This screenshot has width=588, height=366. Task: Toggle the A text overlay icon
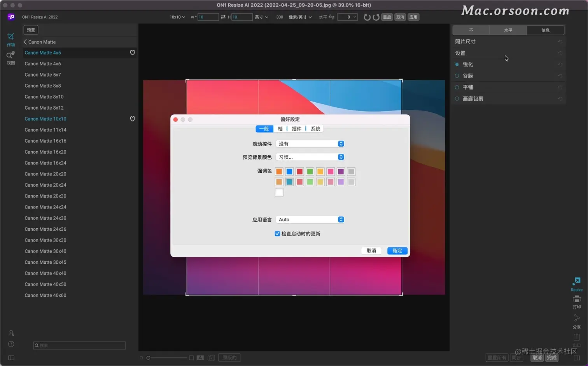pos(200,358)
